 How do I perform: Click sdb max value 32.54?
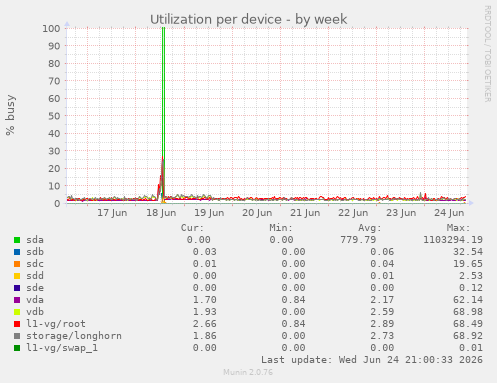click(x=468, y=252)
